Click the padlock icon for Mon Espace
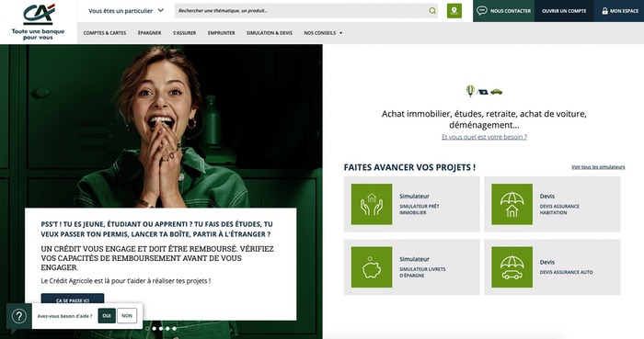 point(604,11)
